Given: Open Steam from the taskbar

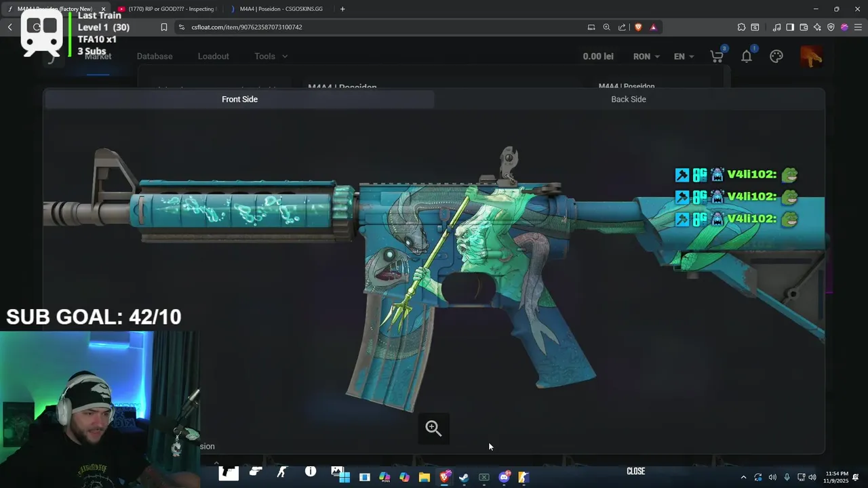Looking at the screenshot, I should (464, 477).
